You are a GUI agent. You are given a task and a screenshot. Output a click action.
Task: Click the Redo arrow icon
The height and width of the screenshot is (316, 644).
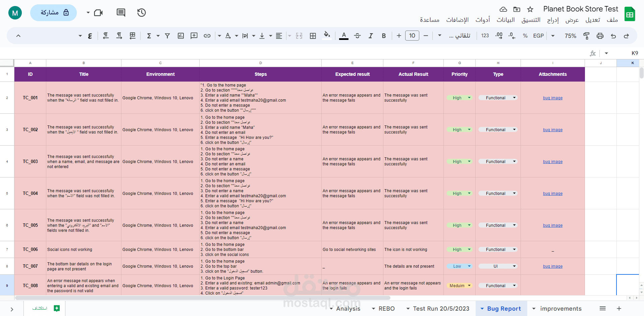click(626, 36)
